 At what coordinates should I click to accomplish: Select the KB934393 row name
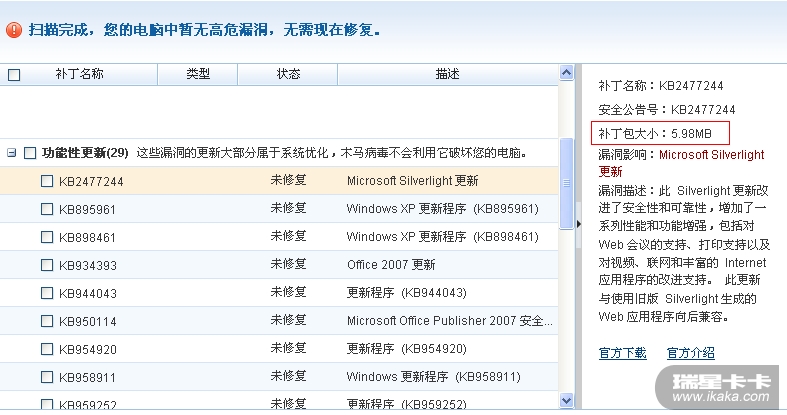[87, 265]
